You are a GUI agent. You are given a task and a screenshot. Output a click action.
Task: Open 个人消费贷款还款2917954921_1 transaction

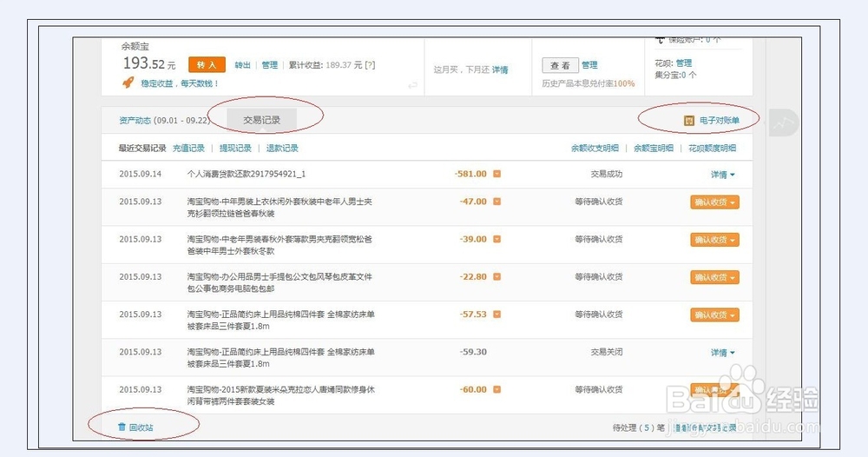[247, 174]
